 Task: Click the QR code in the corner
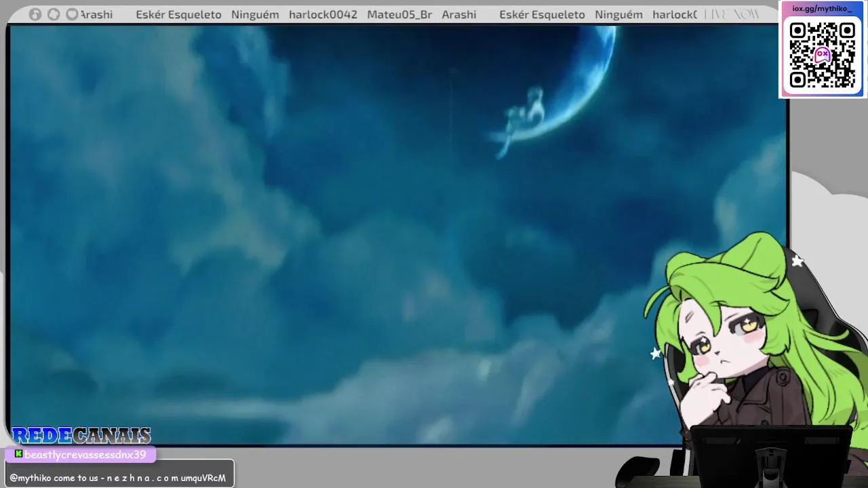pos(822,55)
